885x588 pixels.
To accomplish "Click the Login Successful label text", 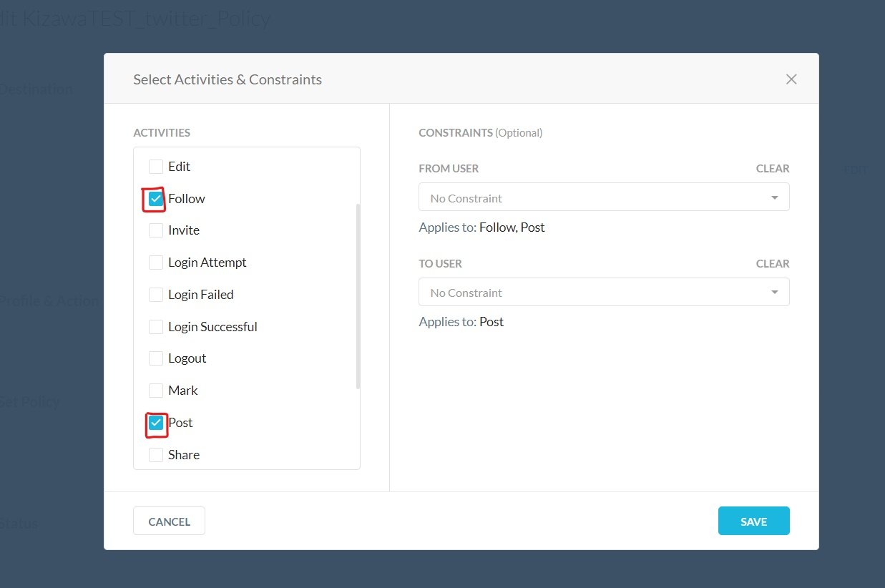I will (x=212, y=327).
